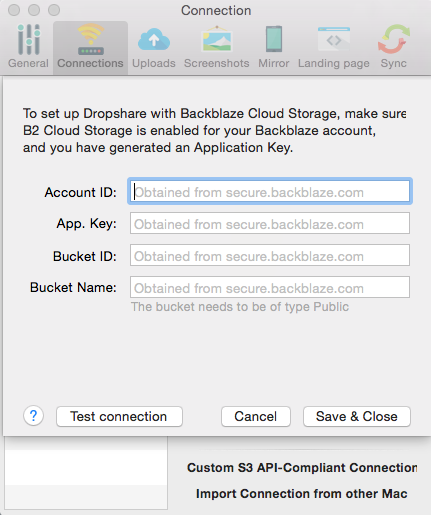Click the Test connection button
The height and width of the screenshot is (515, 431).
click(x=119, y=416)
